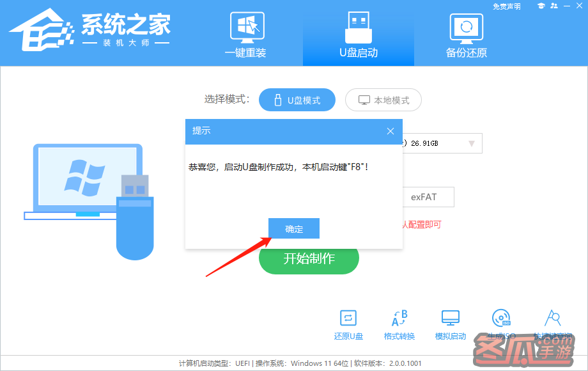Select U盘模式 mode option
This screenshot has width=588, height=371.
point(297,100)
